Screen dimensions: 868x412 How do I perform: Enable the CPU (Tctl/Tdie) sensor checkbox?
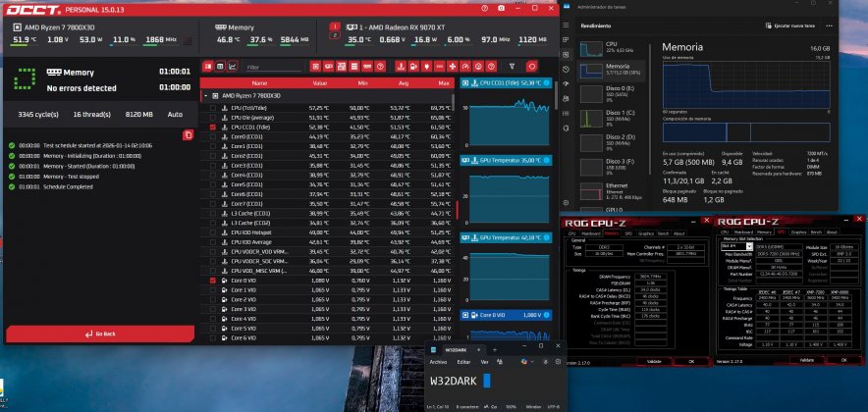pyautogui.click(x=213, y=107)
